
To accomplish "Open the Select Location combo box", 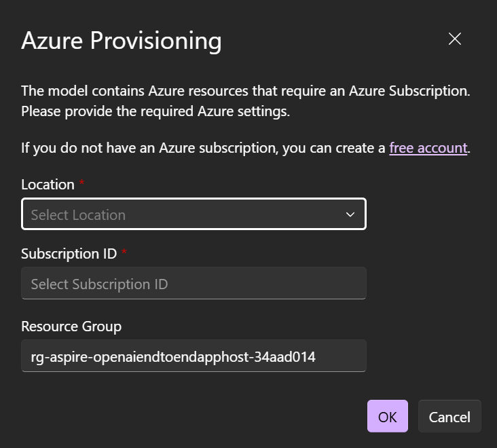I will (194, 214).
